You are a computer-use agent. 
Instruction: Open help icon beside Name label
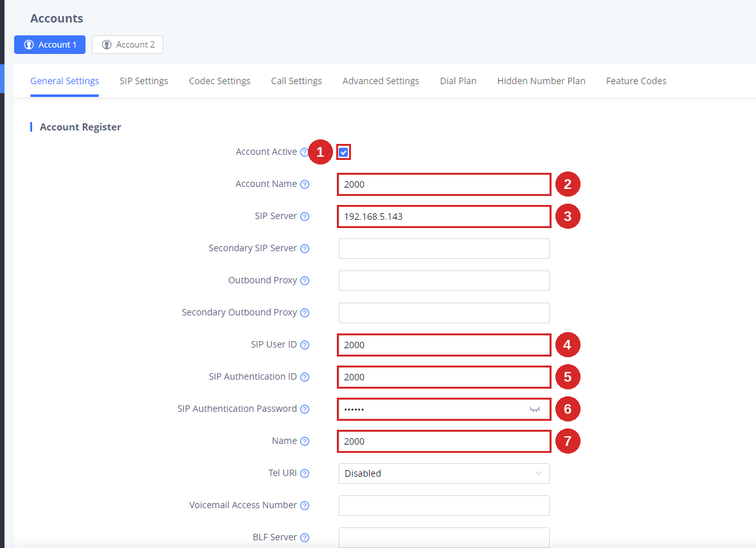coord(305,441)
